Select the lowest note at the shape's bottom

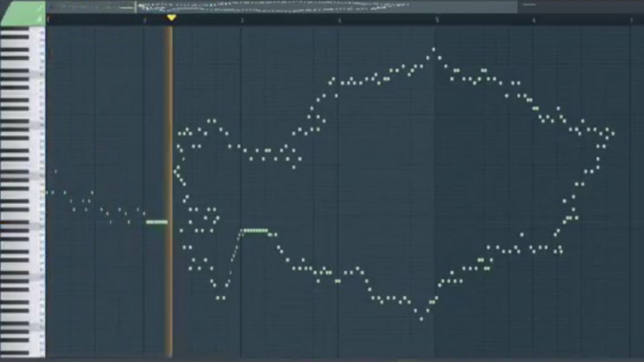421,319
